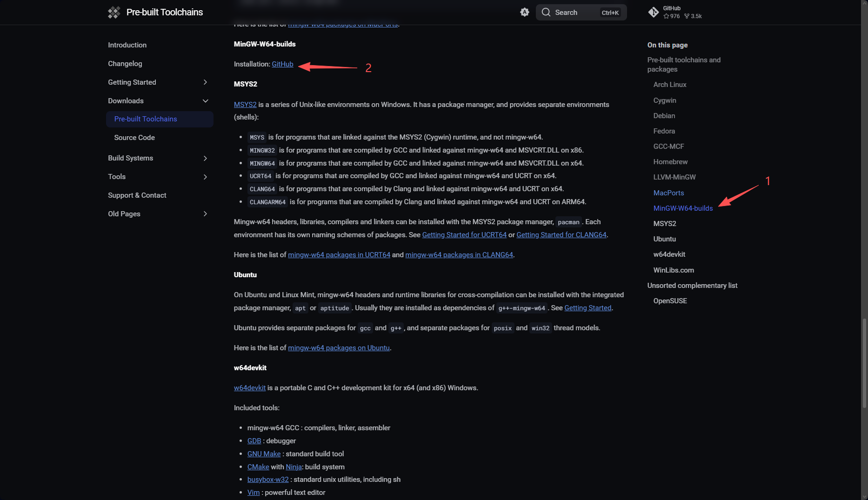The image size is (868, 500).
Task: Click the w64devkit section heading
Action: (250, 368)
